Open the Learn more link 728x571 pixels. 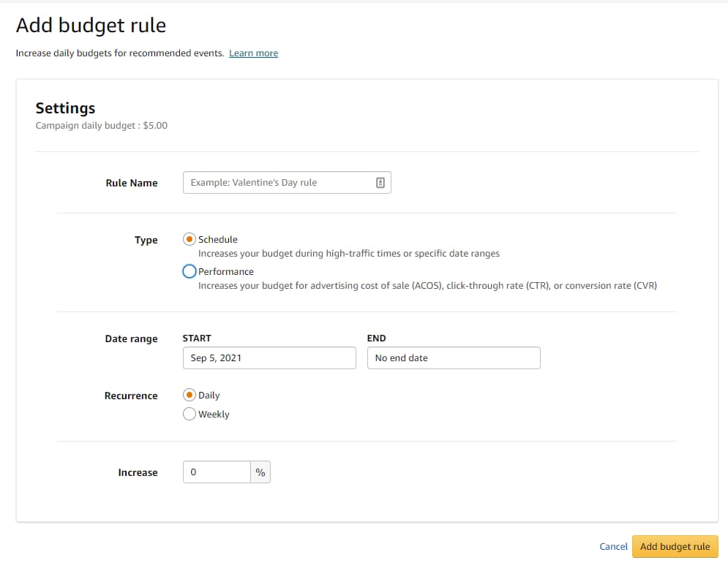[253, 53]
